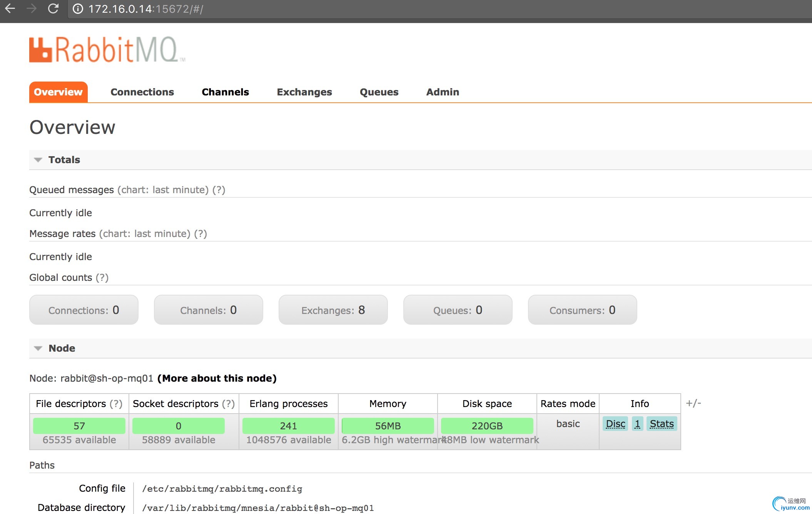Click the Disk space 220GB bar
Viewport: 812px width, 514px height.
click(487, 426)
